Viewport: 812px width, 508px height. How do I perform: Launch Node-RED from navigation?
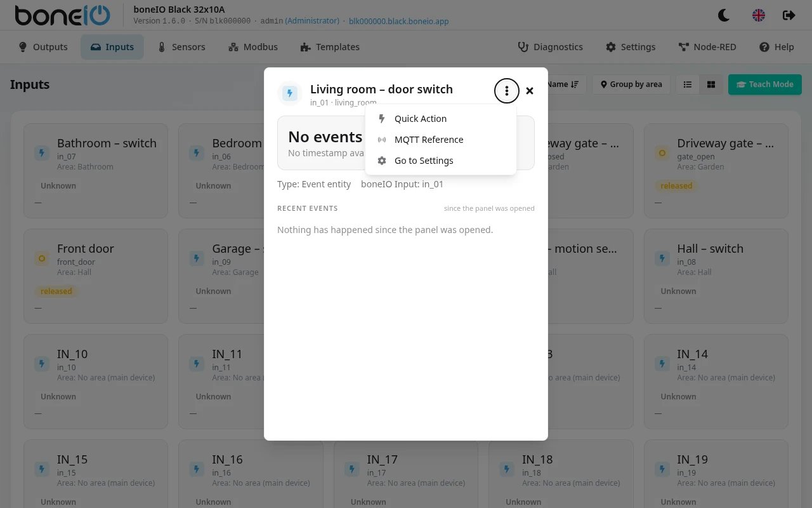pos(708,47)
